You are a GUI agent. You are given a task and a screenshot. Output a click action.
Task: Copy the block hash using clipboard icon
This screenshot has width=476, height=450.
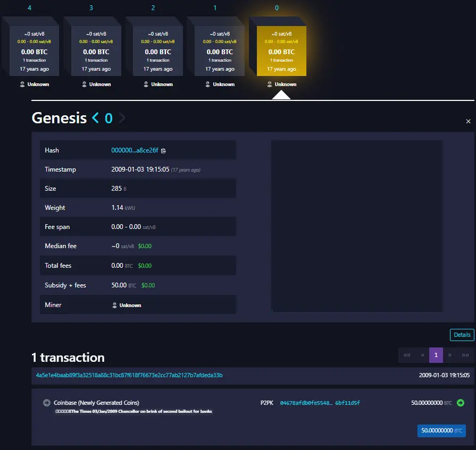pos(163,151)
